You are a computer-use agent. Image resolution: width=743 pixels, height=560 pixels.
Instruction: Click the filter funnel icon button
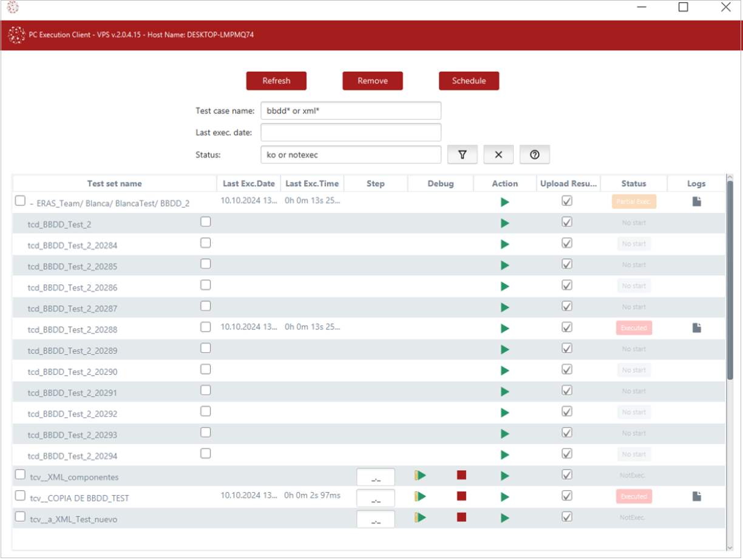click(x=463, y=155)
